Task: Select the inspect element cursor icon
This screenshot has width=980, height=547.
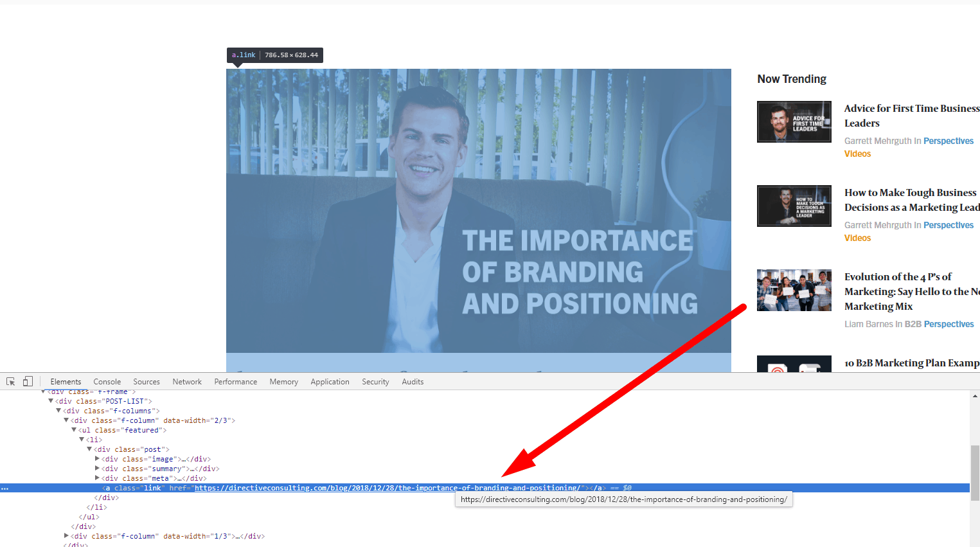Action: click(x=10, y=381)
